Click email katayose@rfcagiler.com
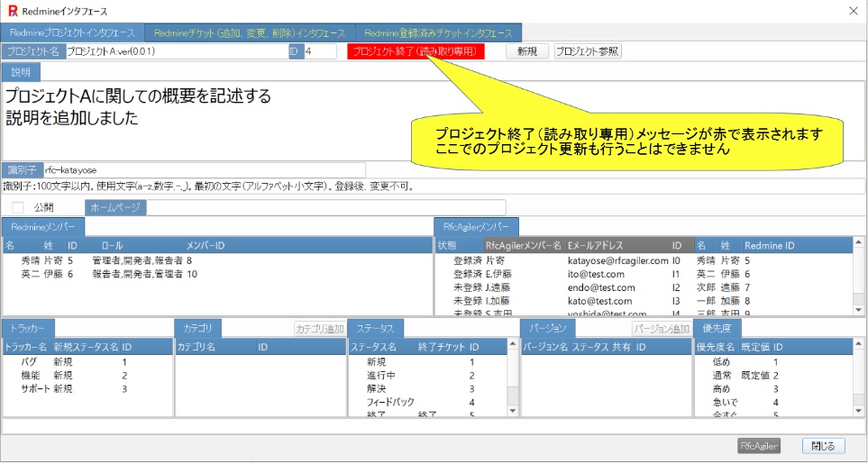Image resolution: width=868 pixels, height=464 pixels. 618,260
